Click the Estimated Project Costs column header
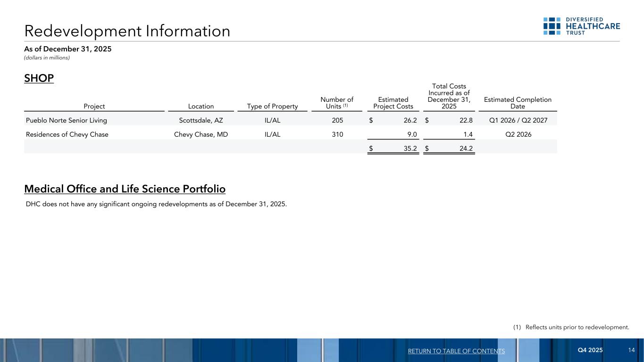The height and width of the screenshot is (362, 644). (393, 103)
